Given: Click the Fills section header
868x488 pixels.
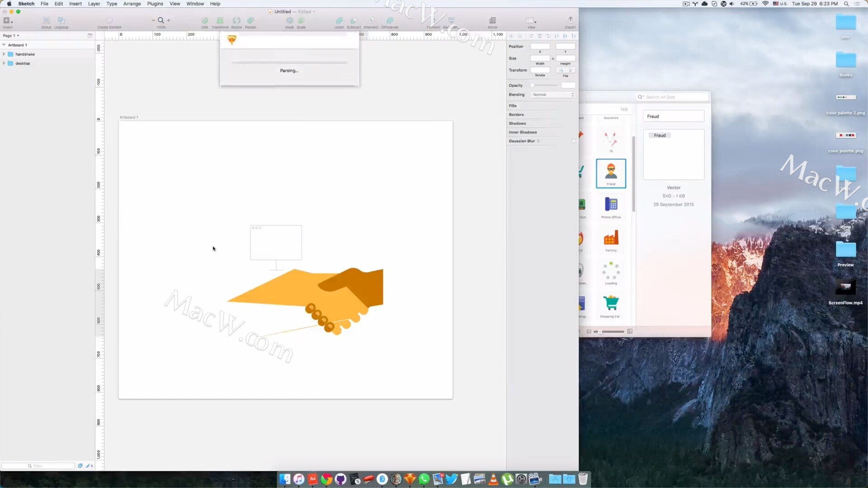Looking at the screenshot, I should tap(513, 106).
